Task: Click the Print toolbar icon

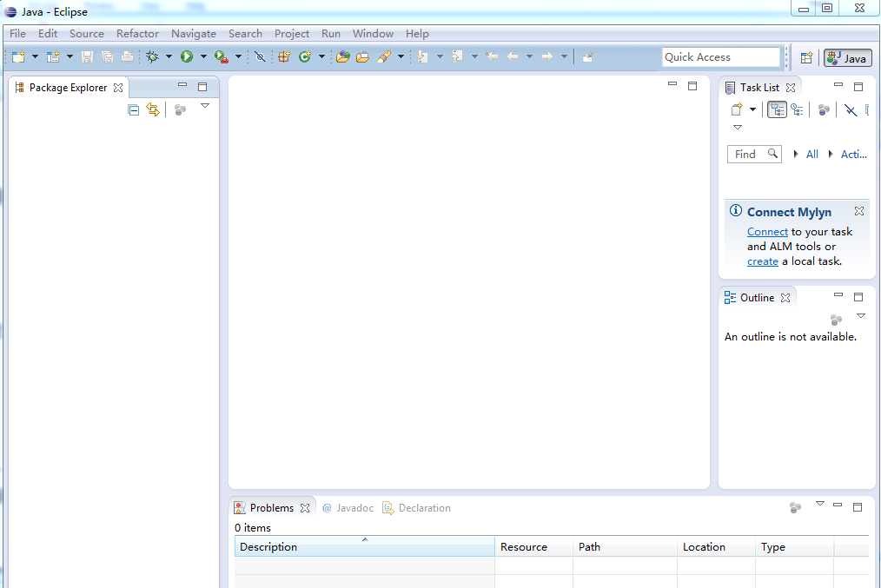Action: (x=128, y=56)
